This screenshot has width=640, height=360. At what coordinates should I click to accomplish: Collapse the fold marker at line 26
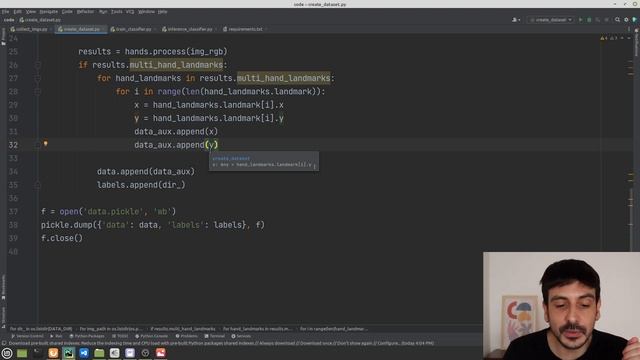38,65
